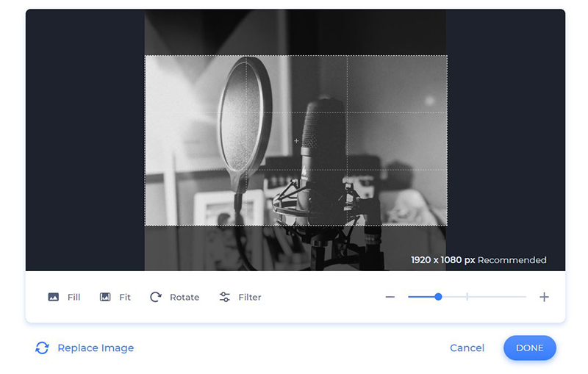Click the top-left corner of the crop frame
Screen dimensions: 588x374
[x=145, y=56]
